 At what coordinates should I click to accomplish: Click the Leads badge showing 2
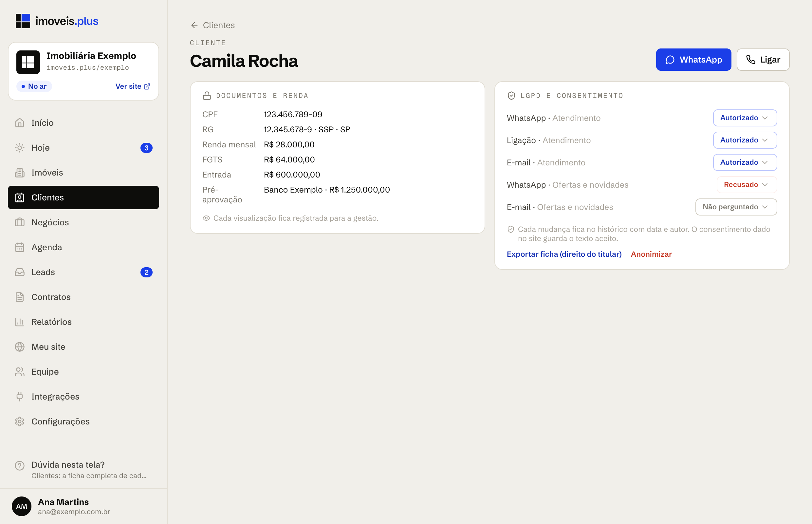[x=147, y=272]
